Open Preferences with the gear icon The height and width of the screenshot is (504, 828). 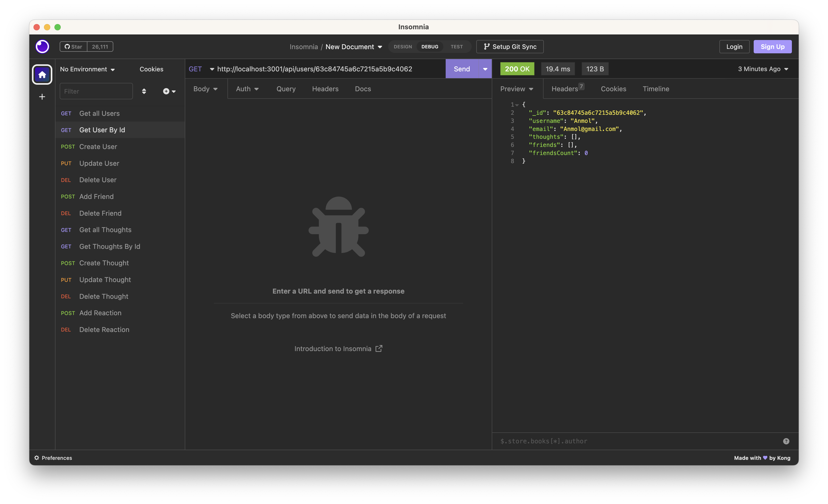tap(36, 458)
